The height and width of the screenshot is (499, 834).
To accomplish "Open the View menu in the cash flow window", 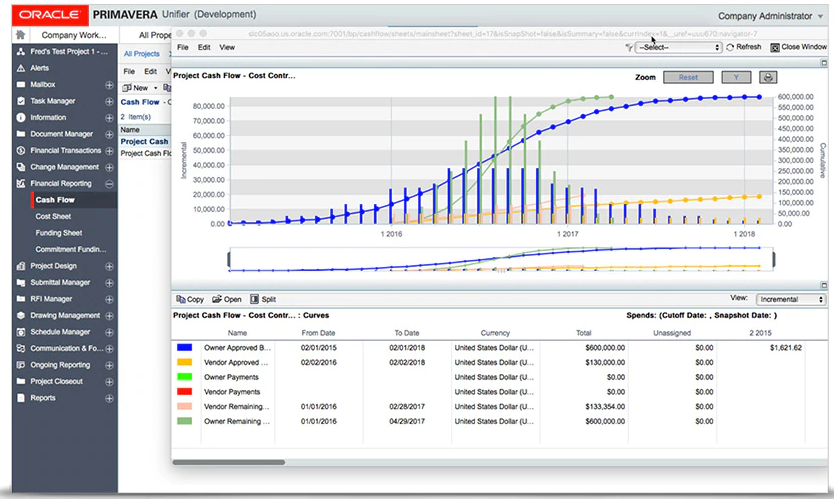I will point(227,47).
